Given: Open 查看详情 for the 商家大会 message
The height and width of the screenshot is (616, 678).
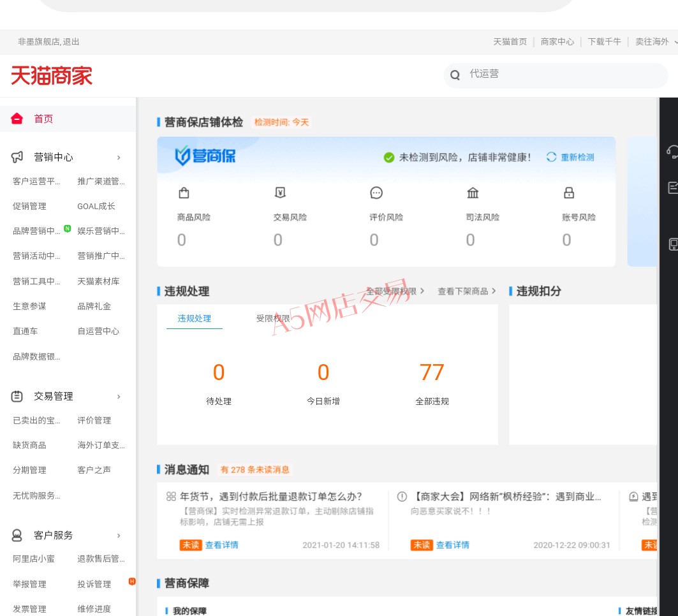Looking at the screenshot, I should point(452,545).
